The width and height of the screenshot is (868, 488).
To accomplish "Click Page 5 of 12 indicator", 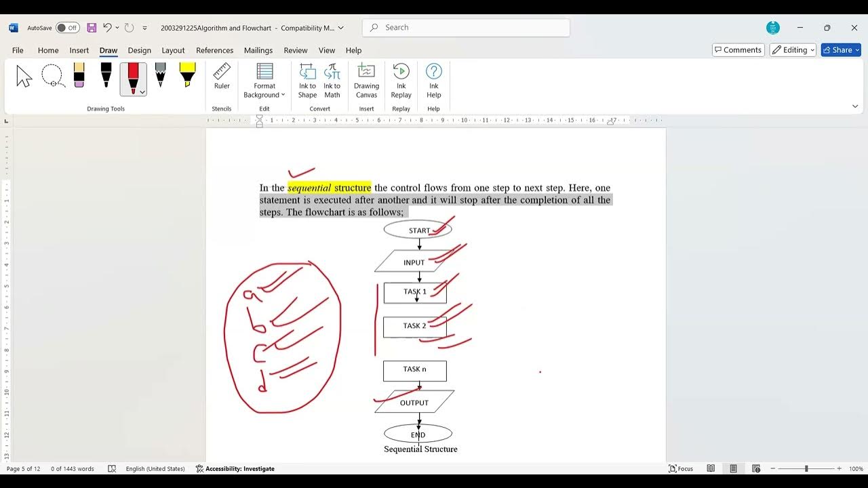I will coord(24,469).
